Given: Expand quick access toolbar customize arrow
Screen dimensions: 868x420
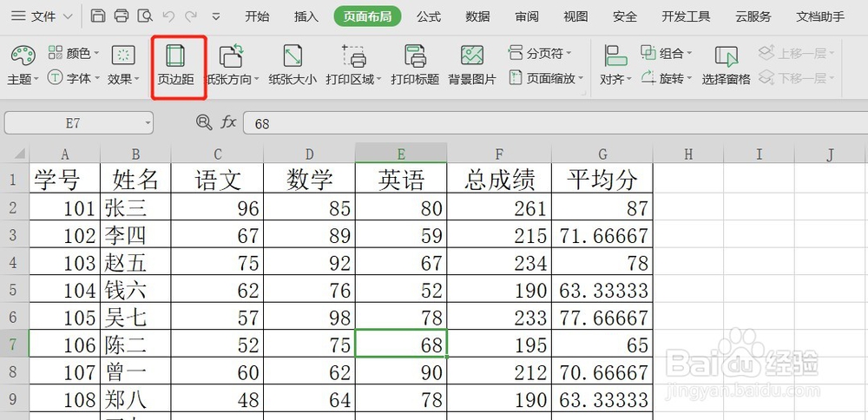Looking at the screenshot, I should pyautogui.click(x=216, y=16).
